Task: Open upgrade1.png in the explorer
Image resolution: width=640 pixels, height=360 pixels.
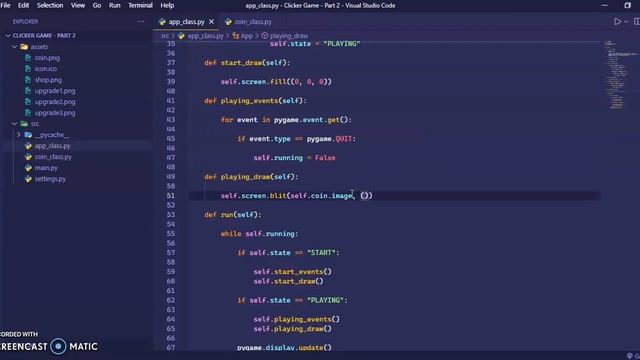Action: point(55,91)
